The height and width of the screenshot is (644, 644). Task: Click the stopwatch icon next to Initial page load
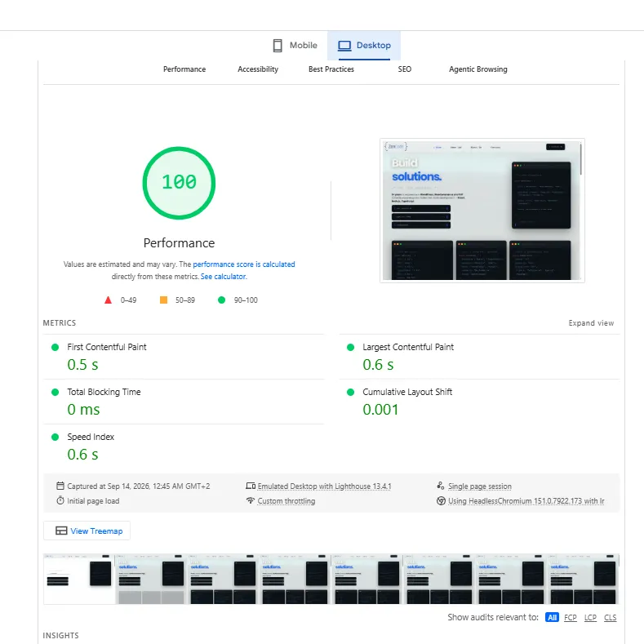(x=60, y=500)
